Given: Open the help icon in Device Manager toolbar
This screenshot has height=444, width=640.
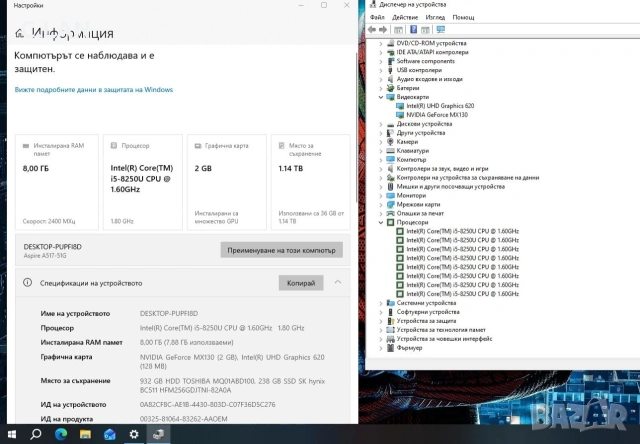Looking at the screenshot, I should 413,29.
